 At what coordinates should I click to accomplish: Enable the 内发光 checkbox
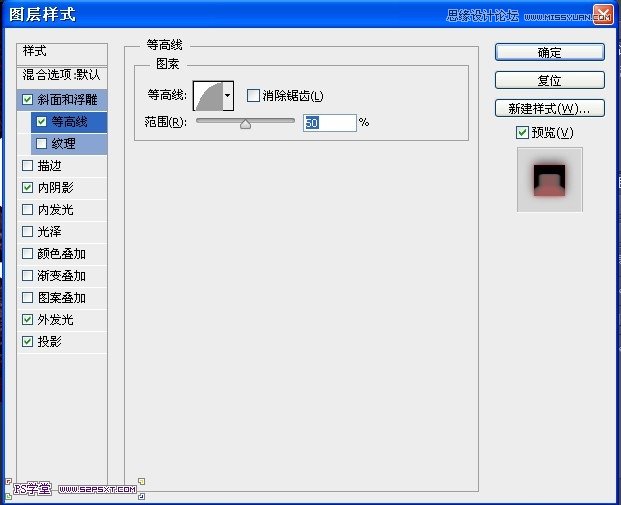coord(27,210)
